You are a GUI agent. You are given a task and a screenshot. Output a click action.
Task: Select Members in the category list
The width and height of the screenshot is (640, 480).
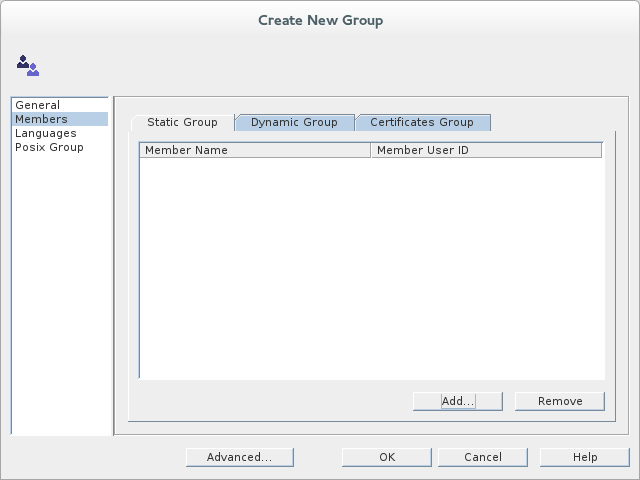click(x=41, y=119)
